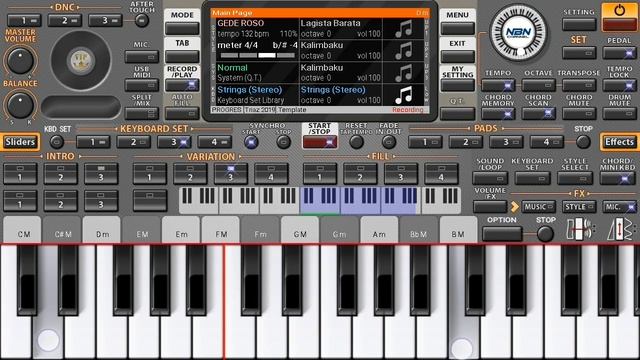The width and height of the screenshot is (640, 360).
Task: Toggle Synchro Stop button
Action: click(x=283, y=142)
